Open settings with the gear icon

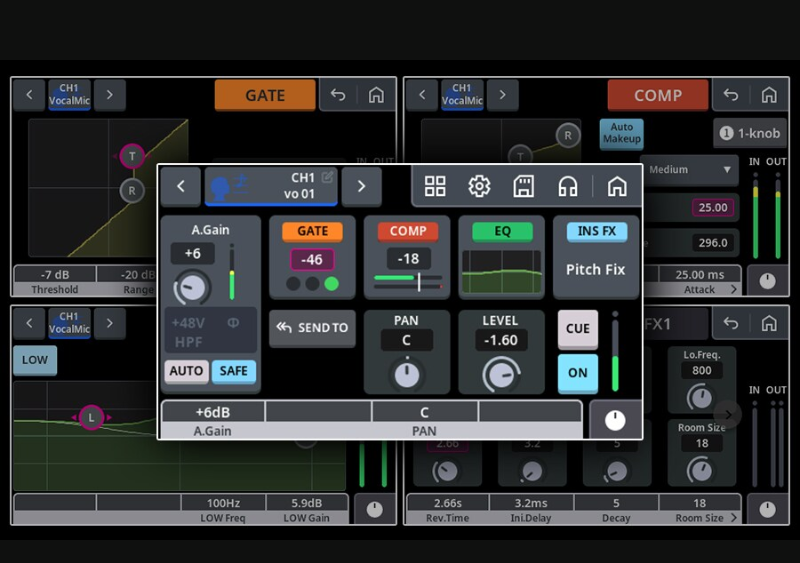pos(479,186)
